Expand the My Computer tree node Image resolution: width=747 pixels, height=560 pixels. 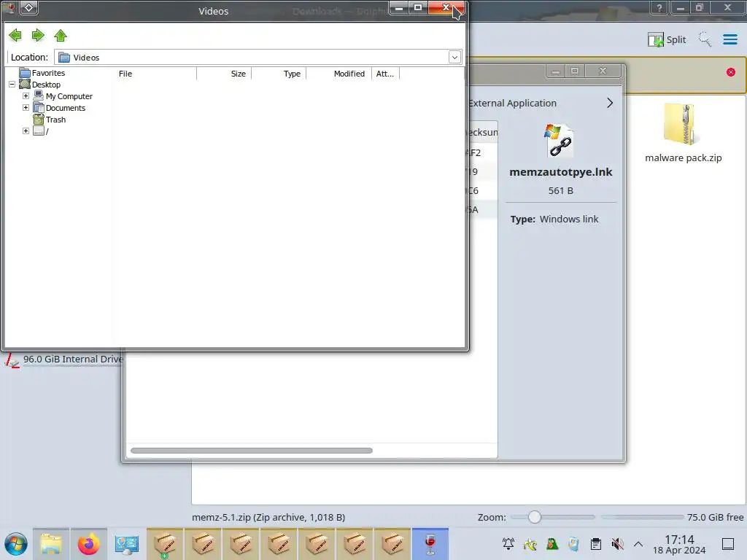click(x=26, y=96)
